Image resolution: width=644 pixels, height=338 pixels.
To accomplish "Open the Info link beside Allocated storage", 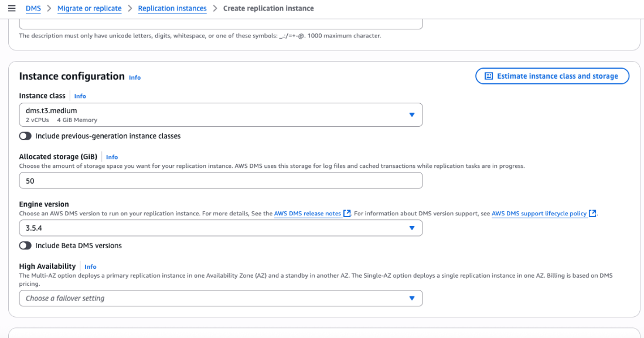I will 112,157.
